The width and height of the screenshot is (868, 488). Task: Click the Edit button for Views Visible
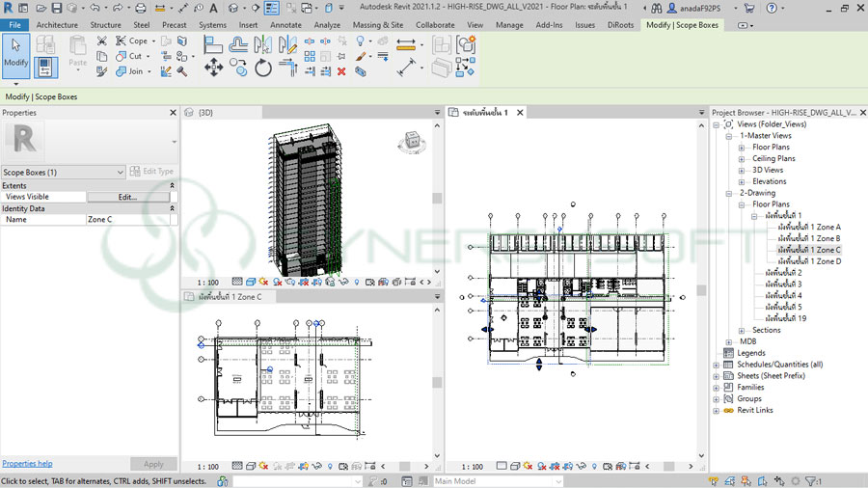[x=127, y=197]
